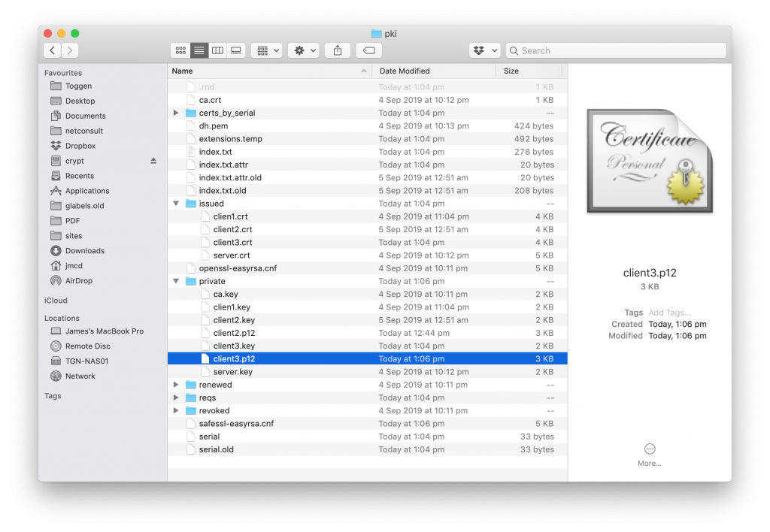Zoom window with green button

tap(75, 33)
